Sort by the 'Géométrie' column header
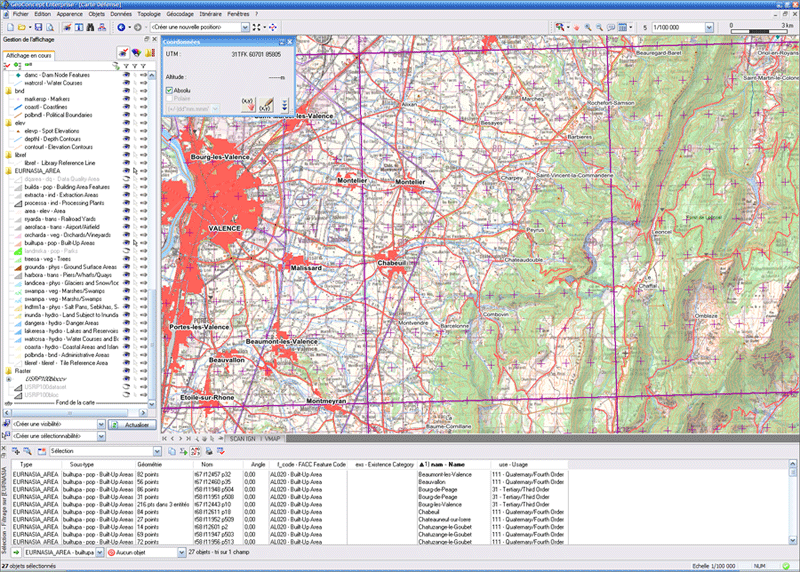Viewport: 800px width, 572px height. [x=164, y=464]
